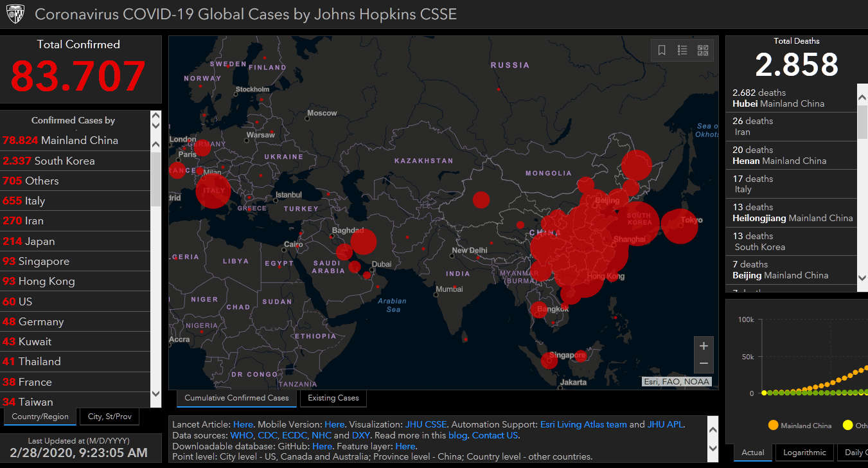Select 34 Taiwan row
This screenshot has width=868, height=468.
click(75, 401)
